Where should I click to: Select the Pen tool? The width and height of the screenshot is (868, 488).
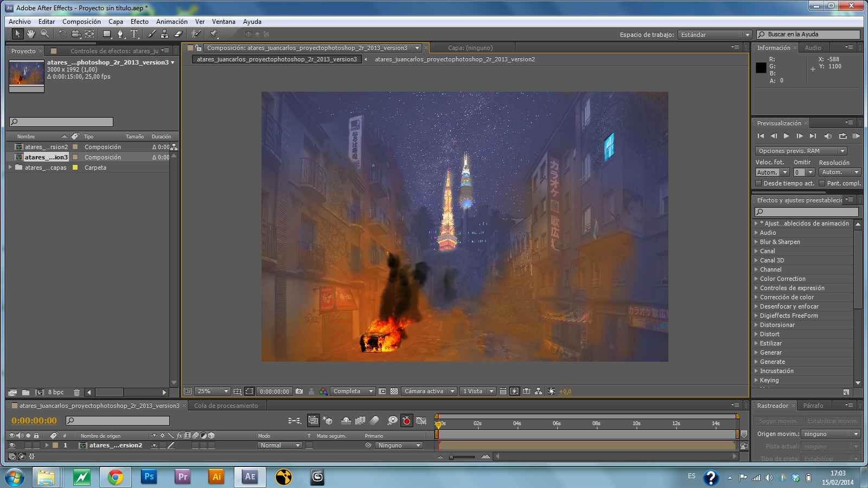[120, 34]
